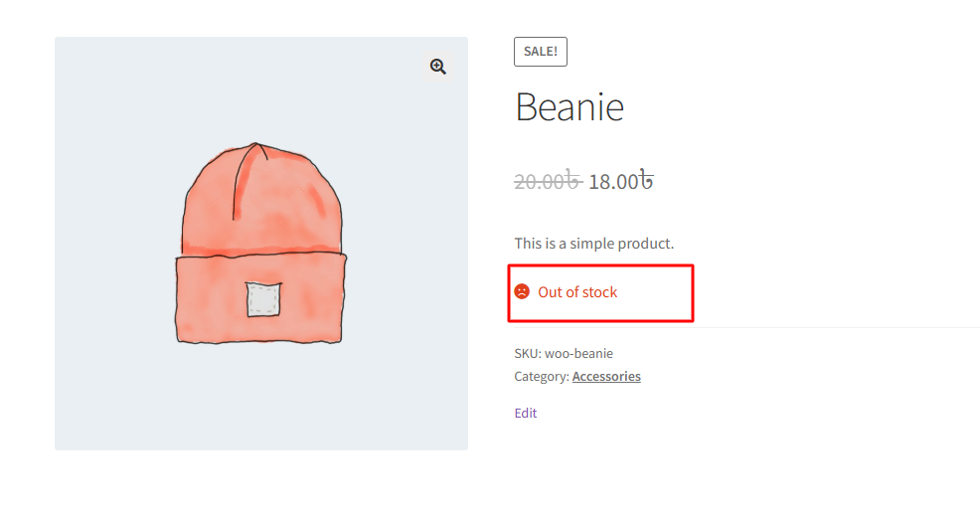The height and width of the screenshot is (521, 980).
Task: Click the magnifier zoom icon on product image
Action: click(x=437, y=67)
